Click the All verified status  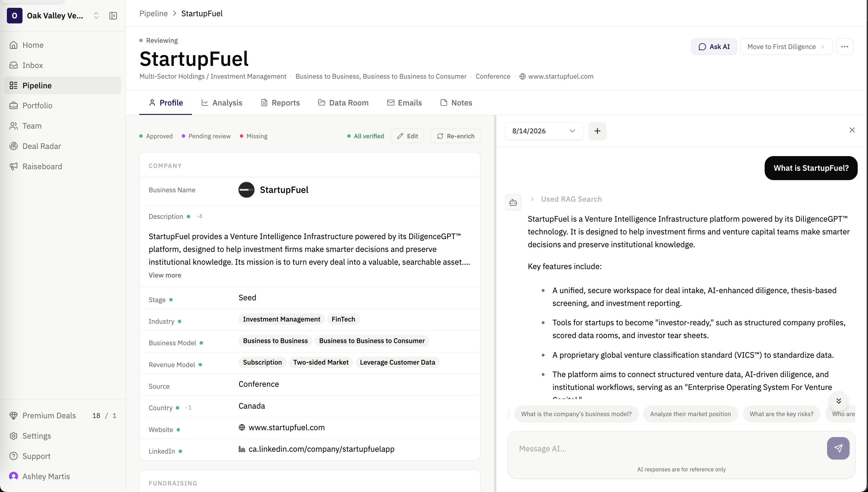(366, 136)
